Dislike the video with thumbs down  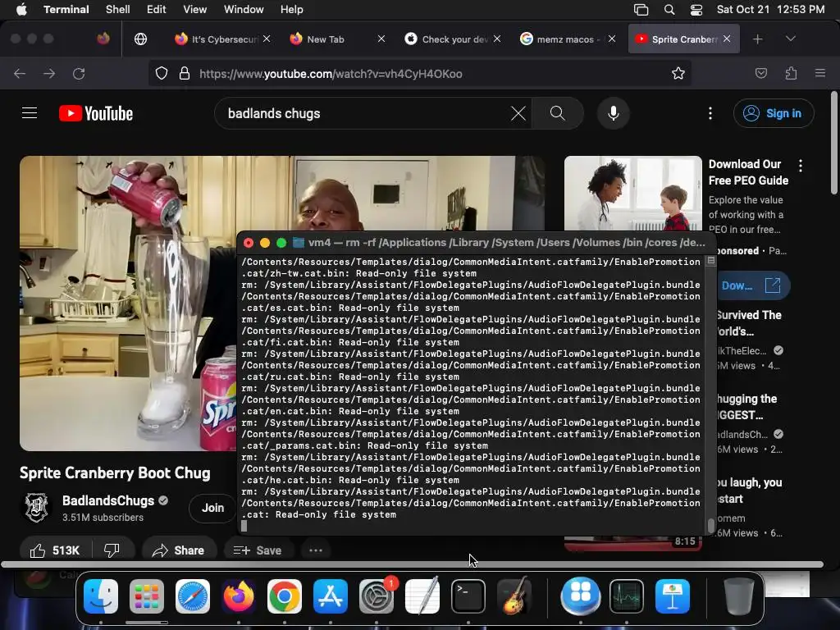click(x=112, y=550)
